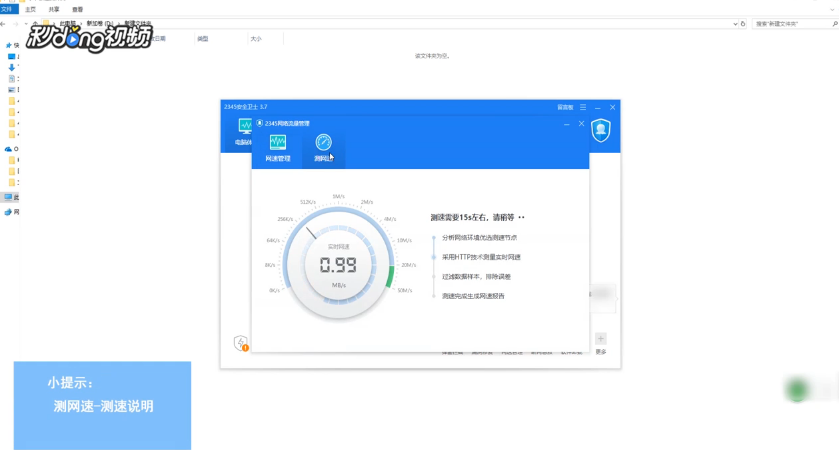Expand the address bar history dropdown

(x=735, y=24)
